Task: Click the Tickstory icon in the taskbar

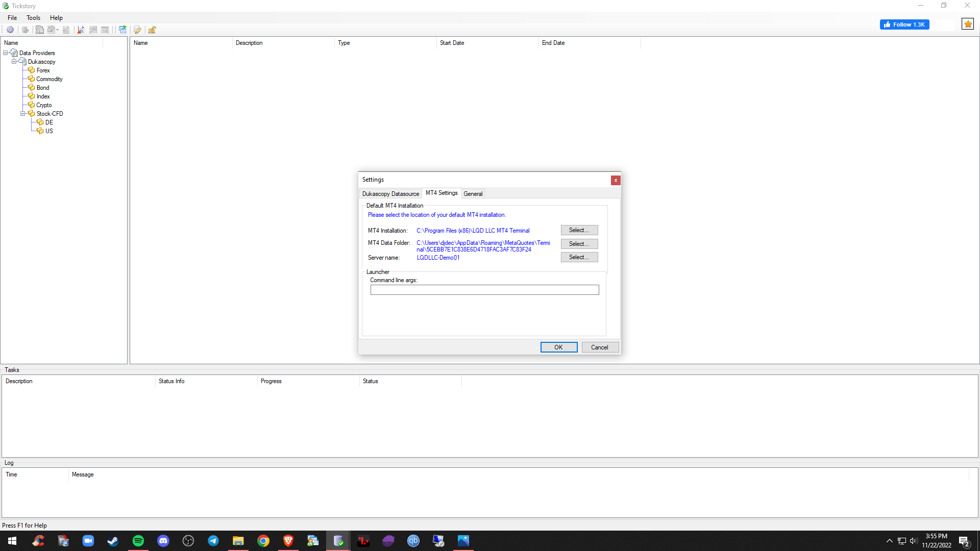Action: 338,541
